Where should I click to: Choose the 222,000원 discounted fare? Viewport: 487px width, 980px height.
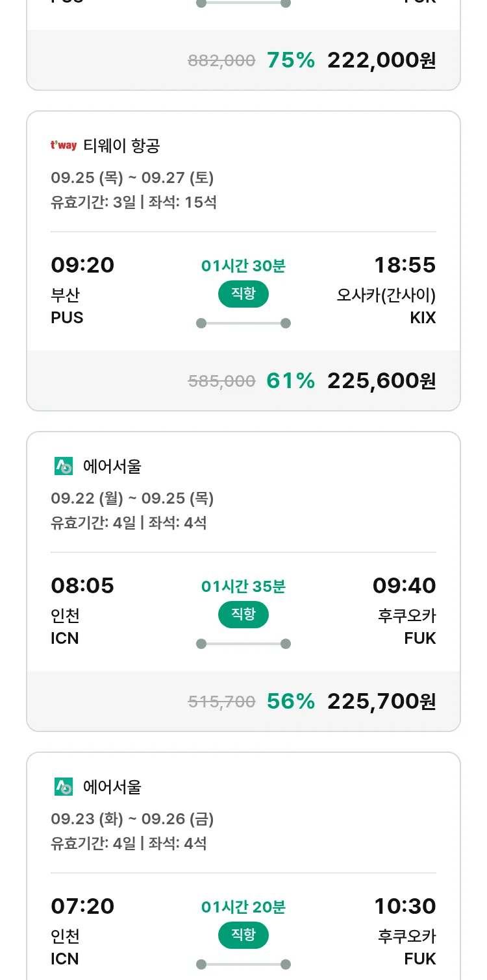381,60
